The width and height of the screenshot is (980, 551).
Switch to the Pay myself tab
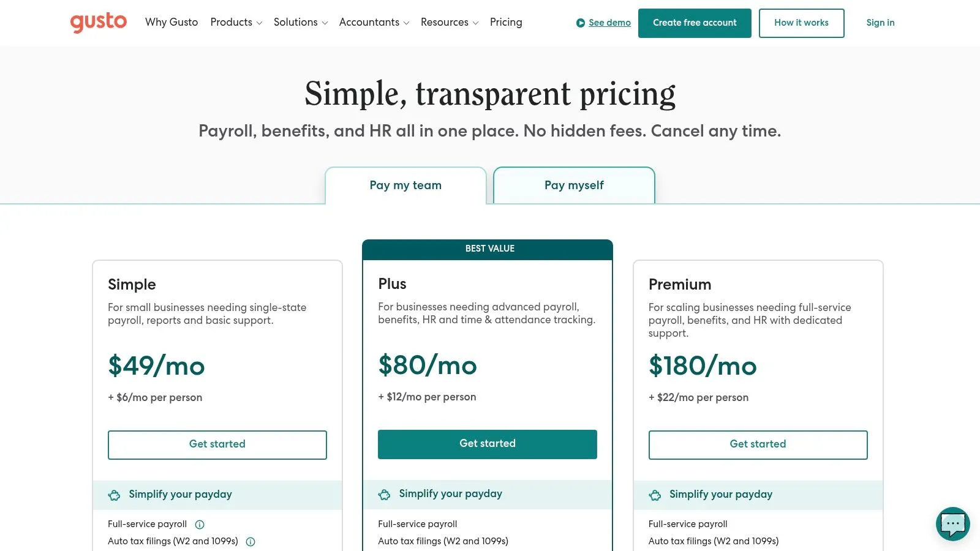click(573, 185)
